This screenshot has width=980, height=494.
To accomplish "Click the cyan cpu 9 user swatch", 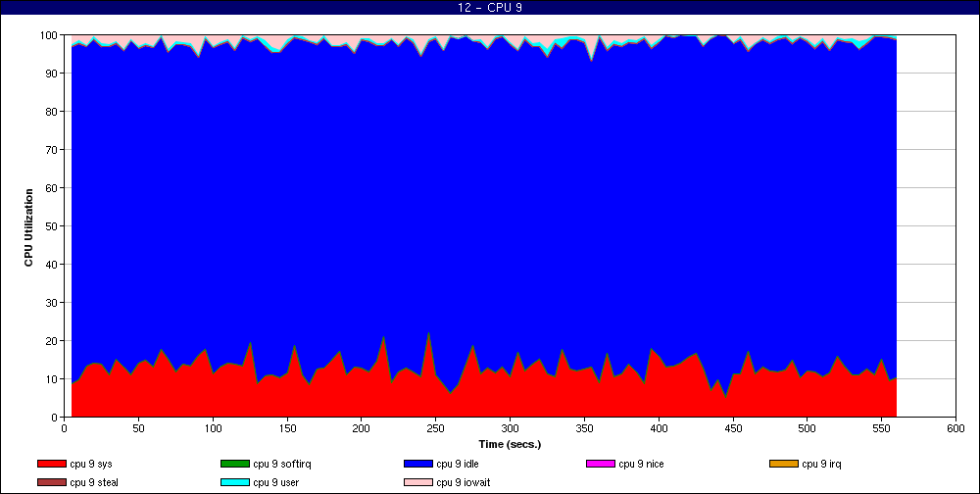I will [x=235, y=482].
